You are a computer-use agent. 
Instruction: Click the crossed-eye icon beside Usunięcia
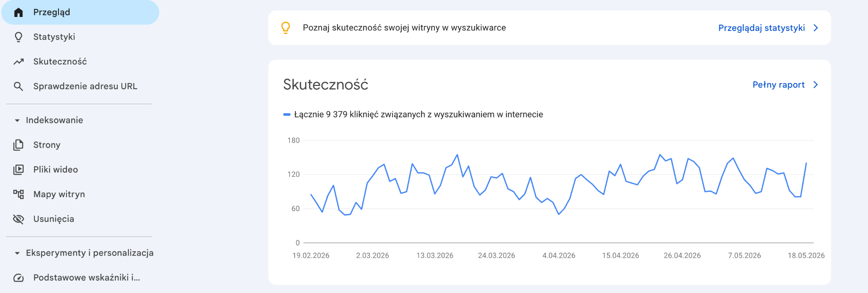pyautogui.click(x=18, y=219)
